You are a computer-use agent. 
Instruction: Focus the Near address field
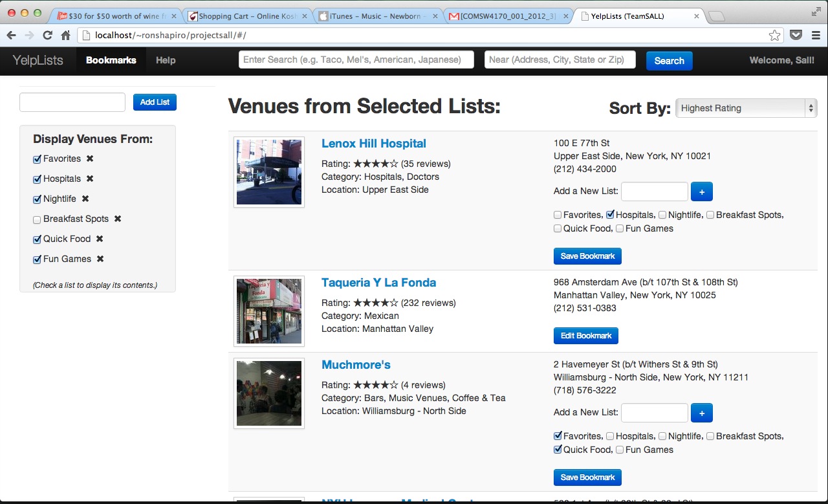(x=560, y=60)
